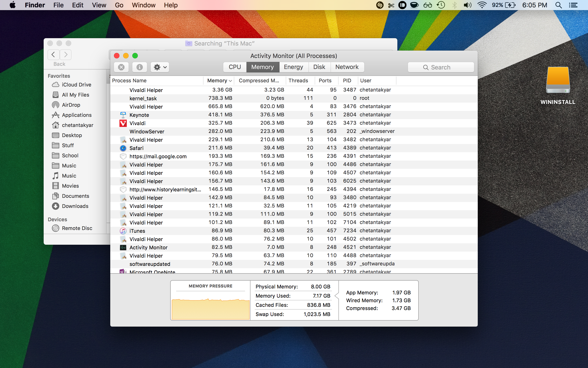Open Notification Center list icon

tap(574, 5)
